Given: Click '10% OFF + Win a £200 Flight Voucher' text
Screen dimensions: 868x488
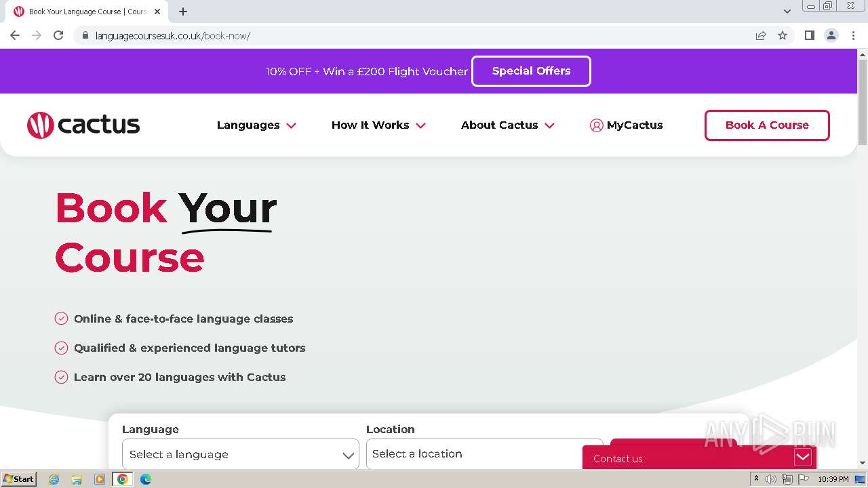Looking at the screenshot, I should (367, 71).
